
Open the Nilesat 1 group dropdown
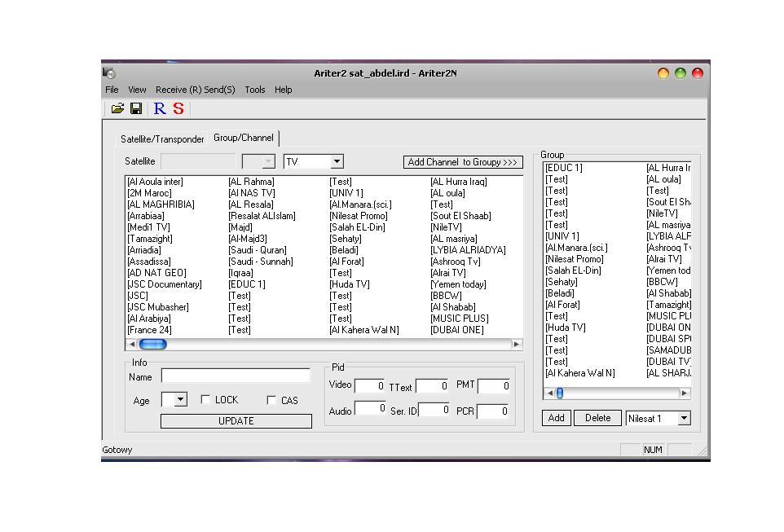pos(684,418)
